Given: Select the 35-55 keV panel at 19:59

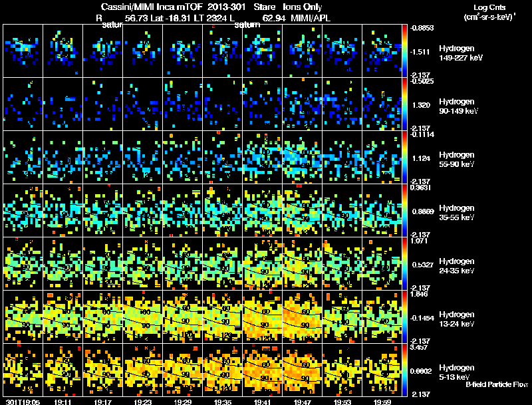Looking at the screenshot, I should pos(382,210).
